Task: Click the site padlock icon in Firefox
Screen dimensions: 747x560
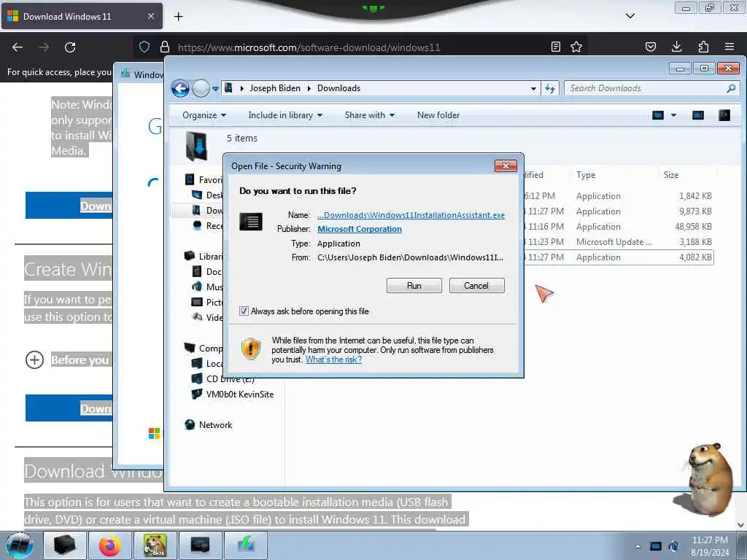Action: point(165,47)
